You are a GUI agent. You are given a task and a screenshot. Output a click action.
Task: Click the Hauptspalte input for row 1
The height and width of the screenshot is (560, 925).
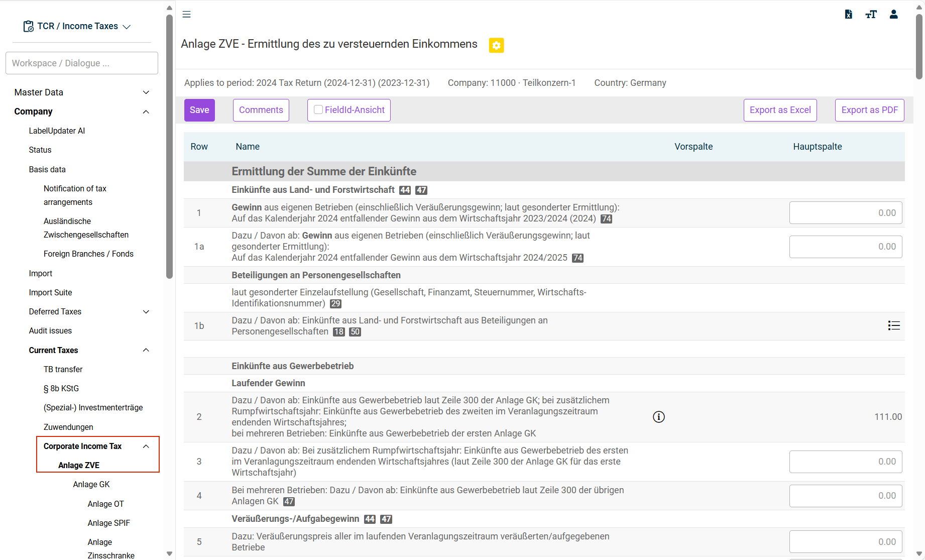click(846, 213)
